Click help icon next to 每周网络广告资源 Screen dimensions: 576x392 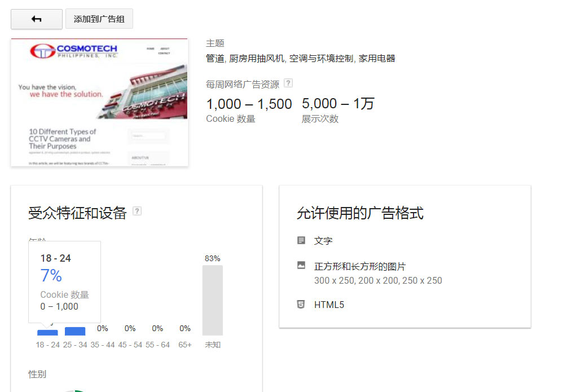tap(288, 83)
